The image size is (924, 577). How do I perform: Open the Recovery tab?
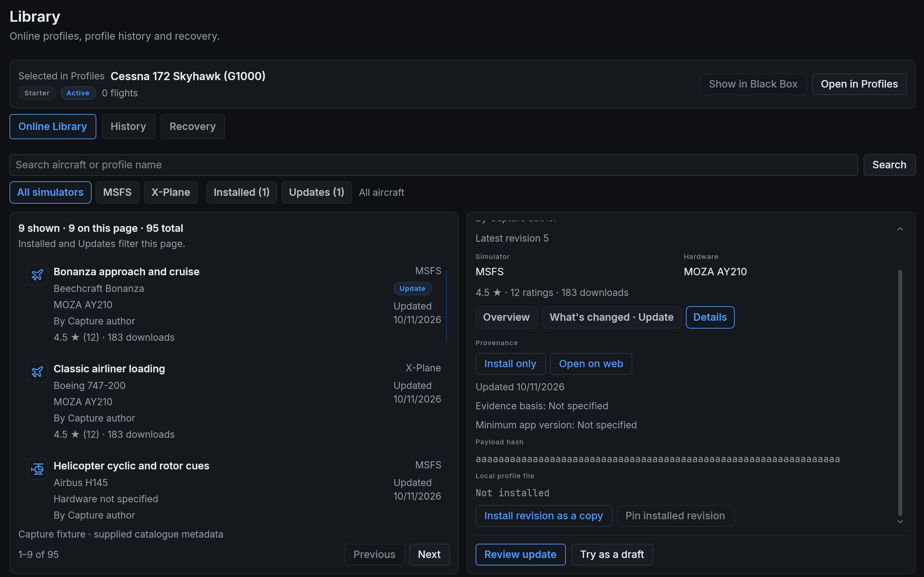[193, 126]
